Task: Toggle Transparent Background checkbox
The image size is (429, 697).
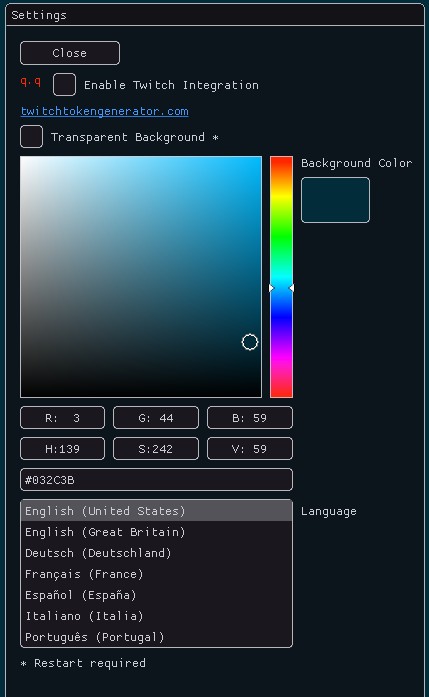Action: (x=32, y=136)
